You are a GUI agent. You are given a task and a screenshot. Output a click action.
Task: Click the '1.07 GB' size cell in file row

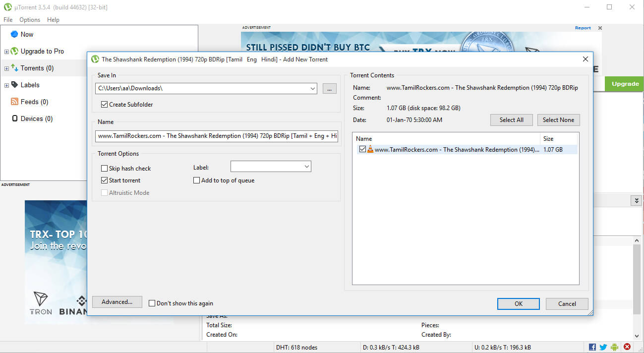553,150
